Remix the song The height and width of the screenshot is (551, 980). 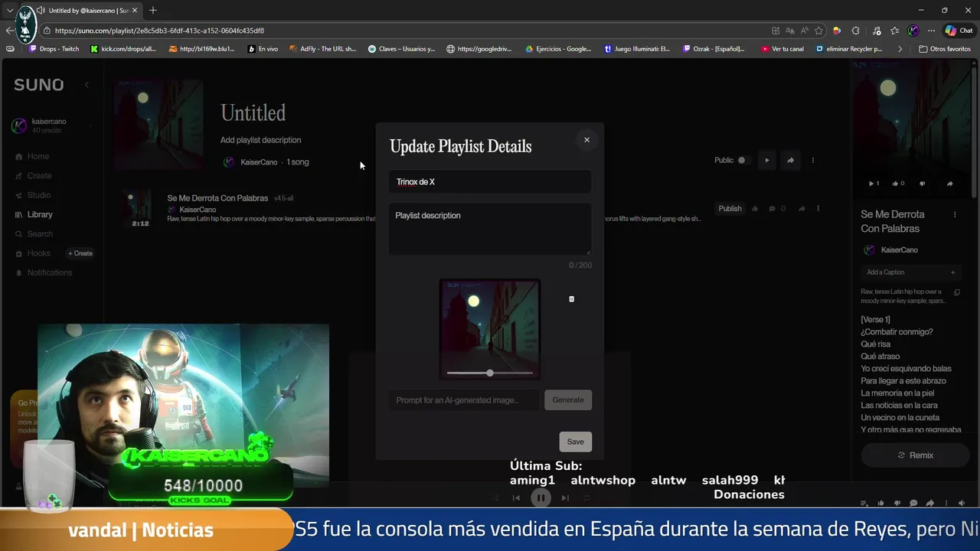tap(915, 455)
